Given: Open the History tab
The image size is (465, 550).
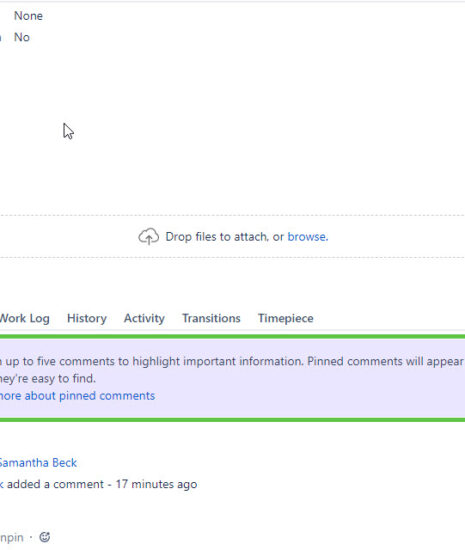Looking at the screenshot, I should coord(87,318).
